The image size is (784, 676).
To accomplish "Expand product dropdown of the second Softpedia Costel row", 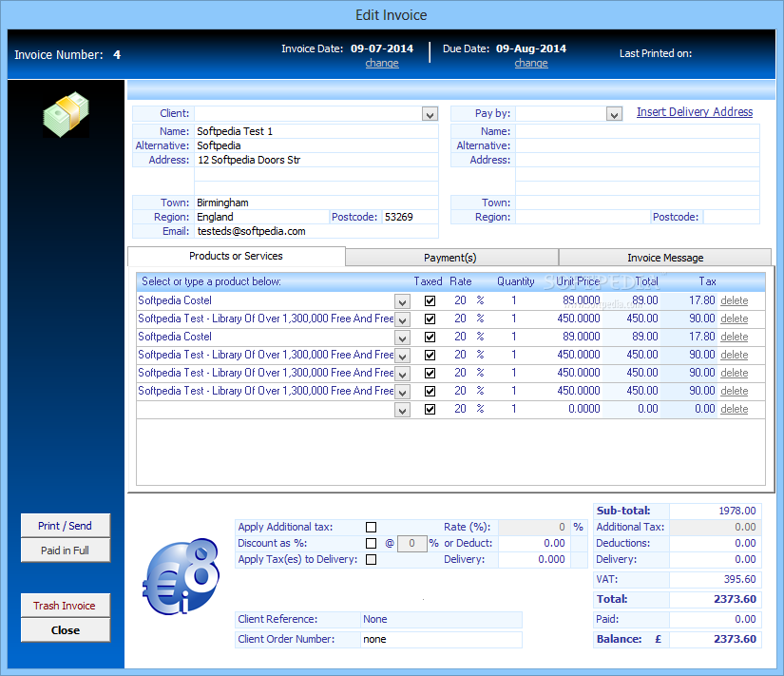I will (x=402, y=338).
